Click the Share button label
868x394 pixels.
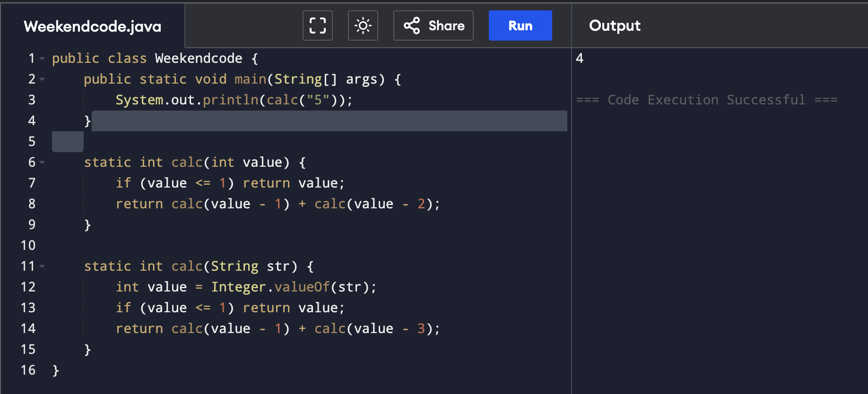(x=446, y=26)
